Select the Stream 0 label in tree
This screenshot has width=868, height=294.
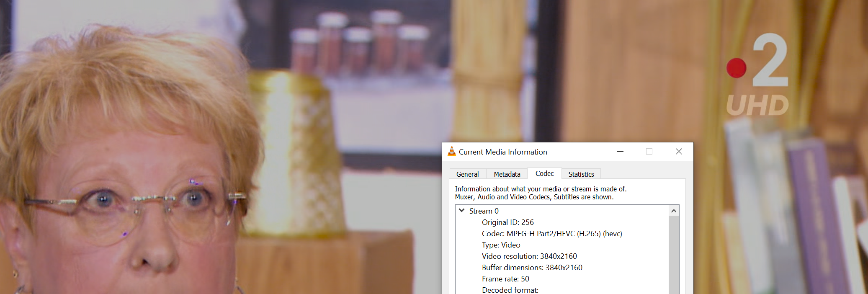pos(484,211)
